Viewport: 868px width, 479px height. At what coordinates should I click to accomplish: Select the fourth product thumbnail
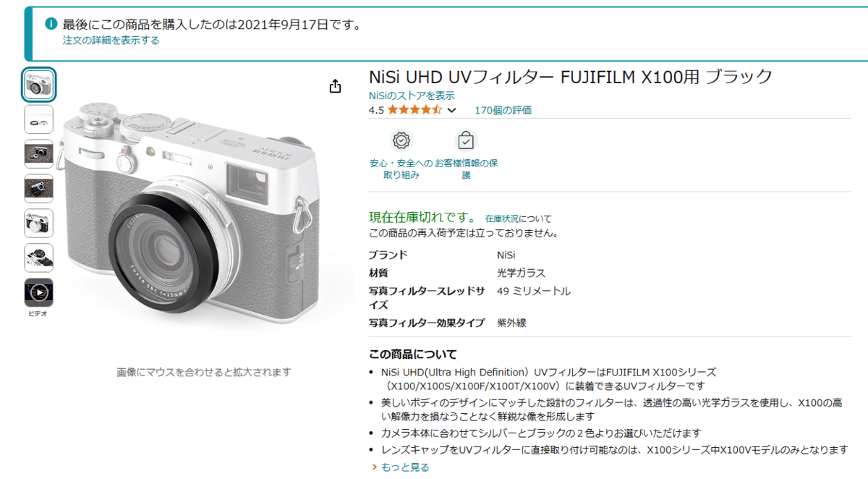39,189
